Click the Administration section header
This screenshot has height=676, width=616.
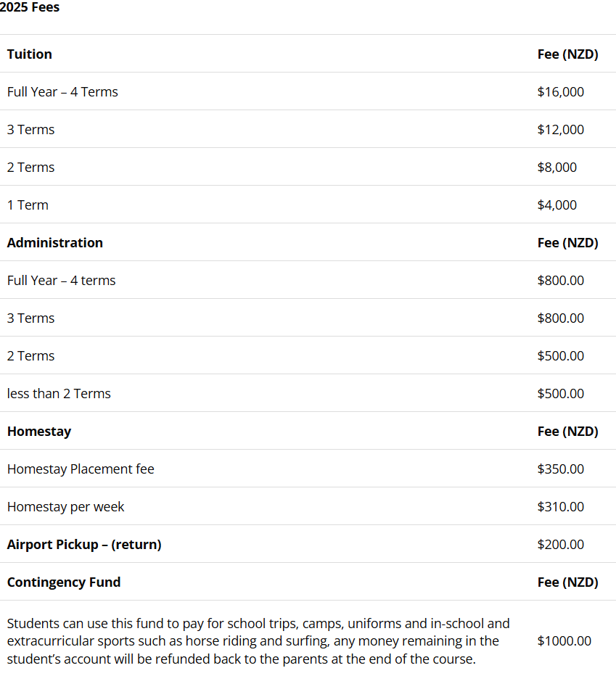point(55,243)
